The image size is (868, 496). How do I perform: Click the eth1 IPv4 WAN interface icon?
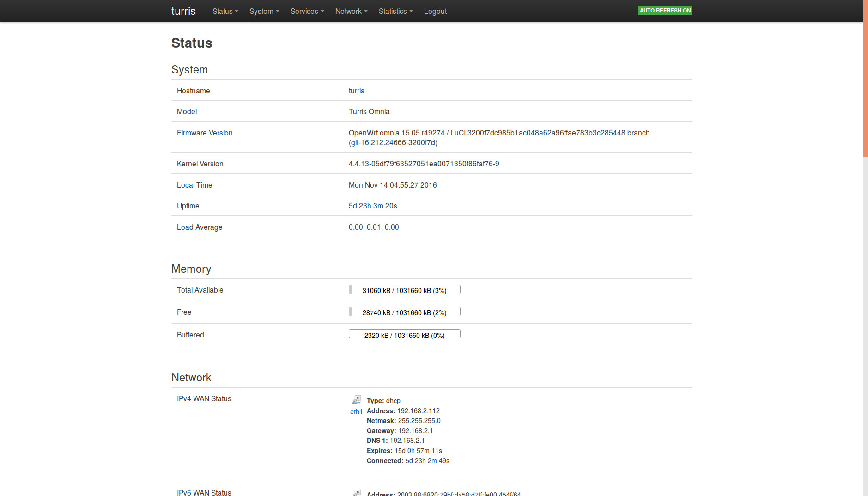pos(356,399)
